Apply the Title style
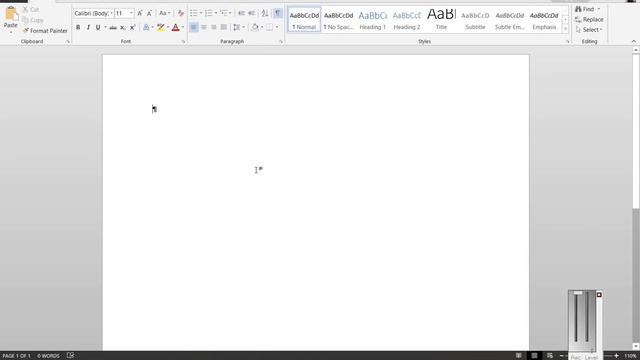This screenshot has width=640, height=360. tap(441, 19)
